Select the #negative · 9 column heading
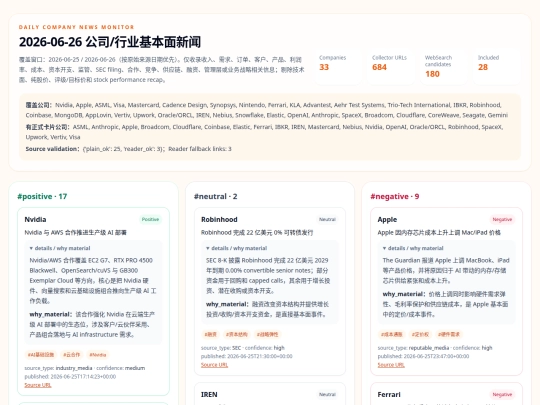 coord(395,196)
